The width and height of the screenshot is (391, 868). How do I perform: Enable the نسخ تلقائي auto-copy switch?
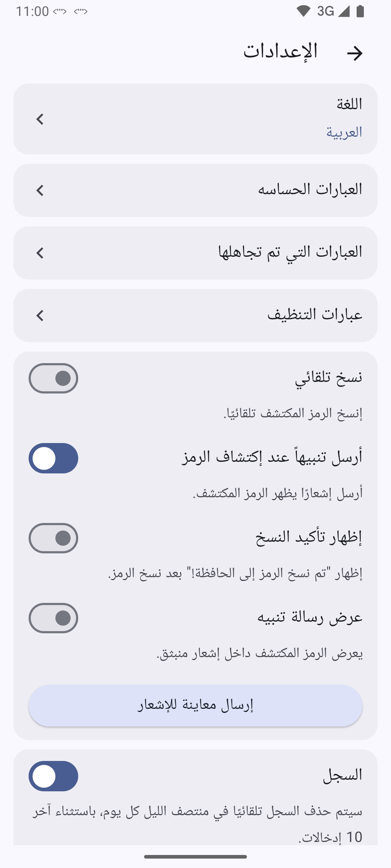[54, 378]
